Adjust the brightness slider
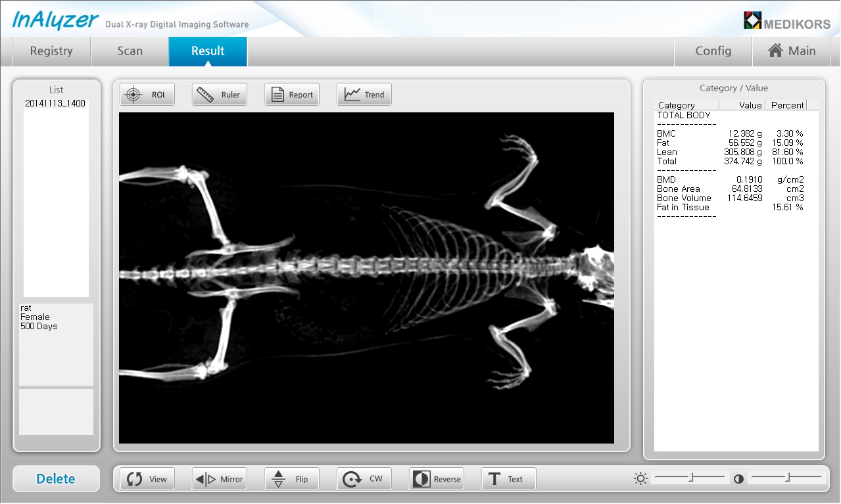Screen dimensions: 841x504 point(691,478)
